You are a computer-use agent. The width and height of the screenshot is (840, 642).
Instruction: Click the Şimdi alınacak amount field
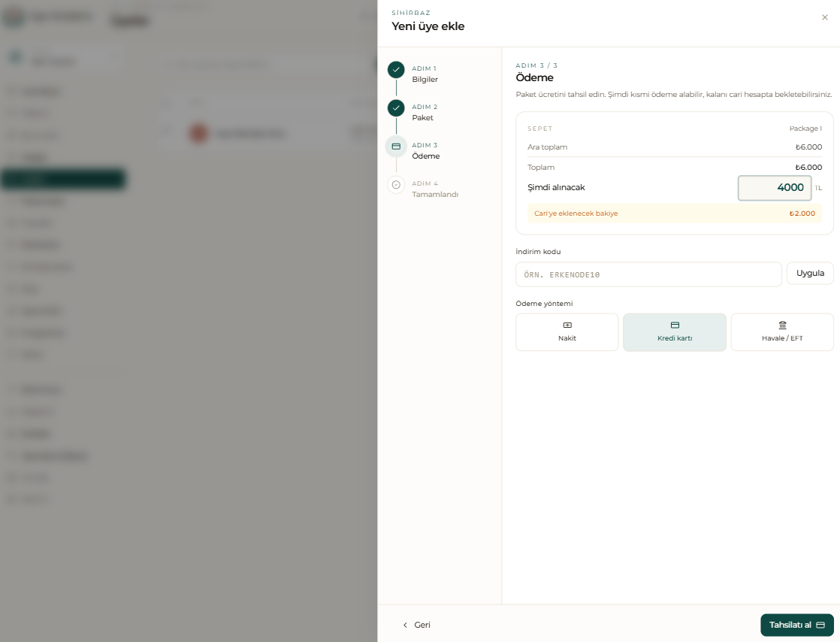pyautogui.click(x=774, y=187)
